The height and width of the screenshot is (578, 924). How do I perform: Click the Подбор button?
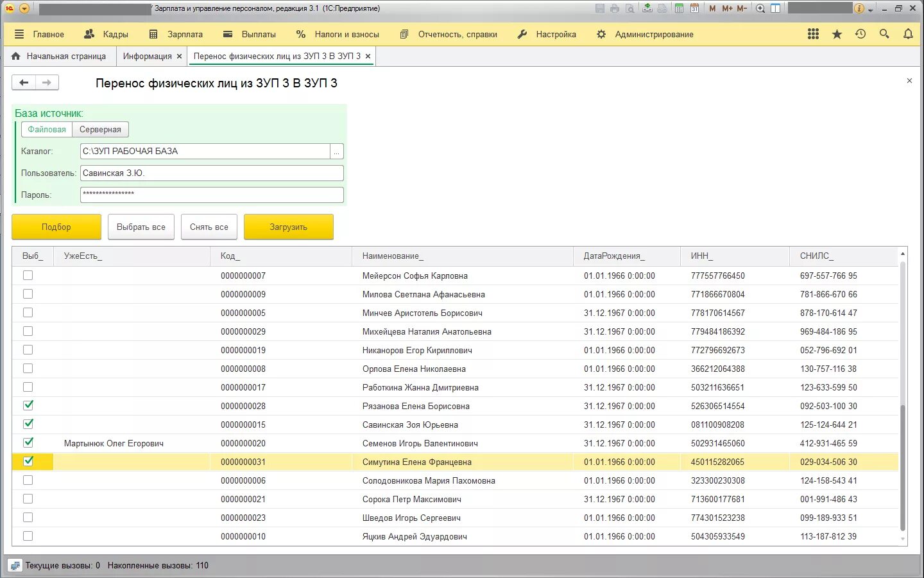point(56,227)
